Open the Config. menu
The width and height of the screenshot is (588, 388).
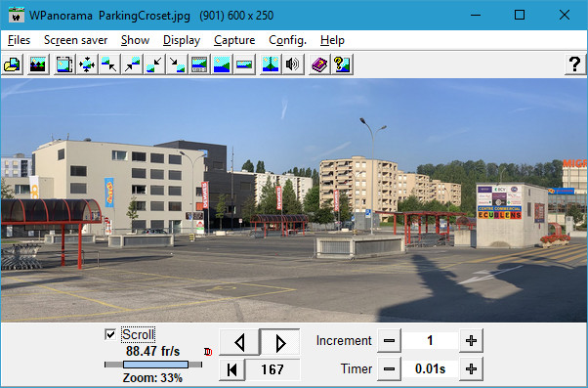[287, 40]
